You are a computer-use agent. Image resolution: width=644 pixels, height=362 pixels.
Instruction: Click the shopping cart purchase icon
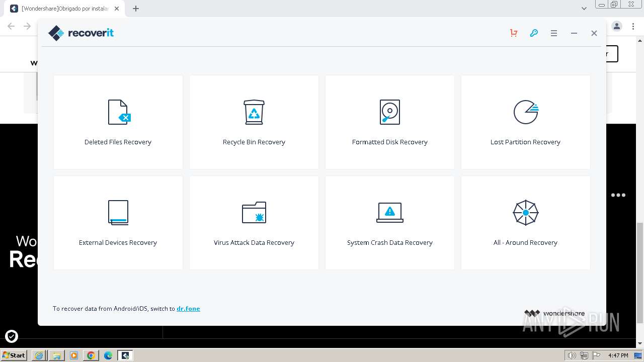[x=514, y=33]
